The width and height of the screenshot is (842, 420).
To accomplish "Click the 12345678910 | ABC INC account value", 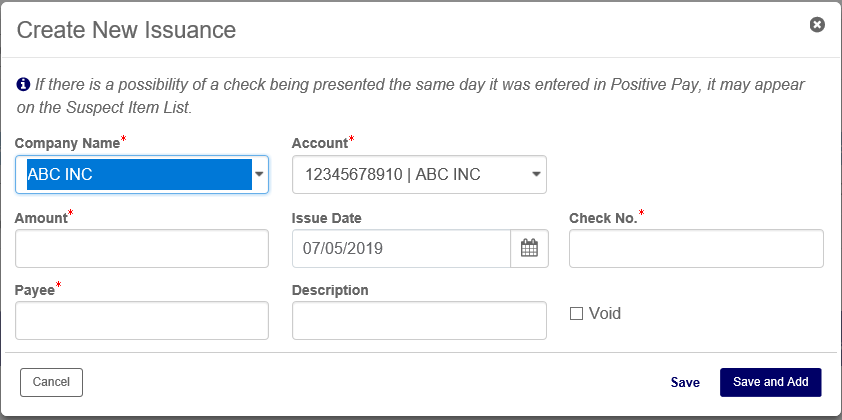I will tap(393, 174).
